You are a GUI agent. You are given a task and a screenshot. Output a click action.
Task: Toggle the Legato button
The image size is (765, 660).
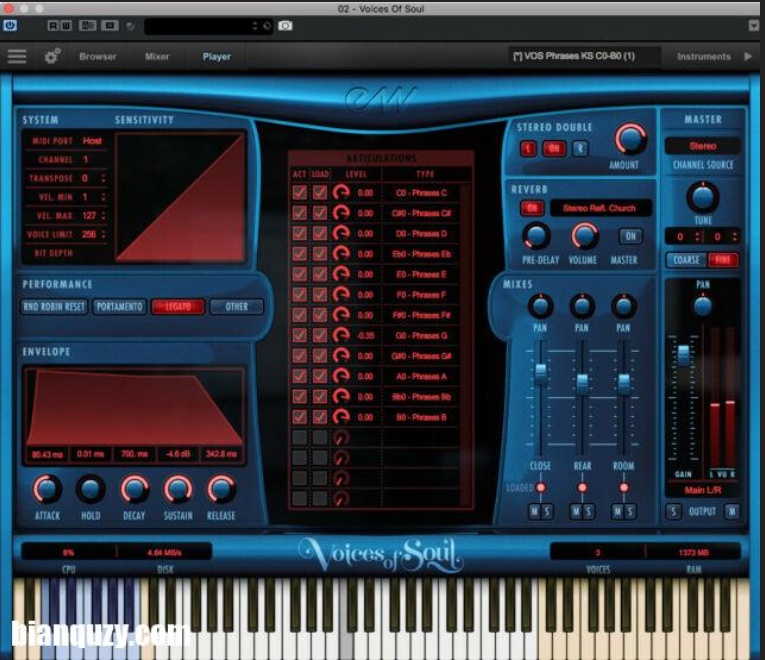[178, 307]
